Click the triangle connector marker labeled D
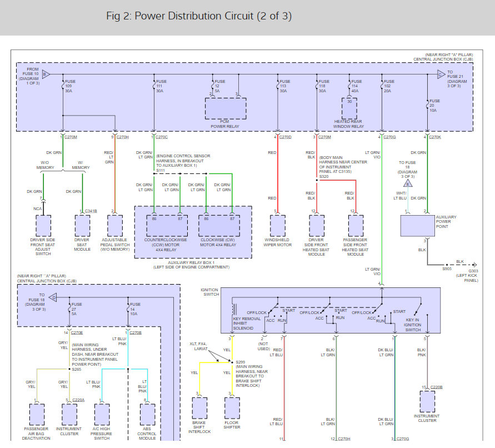495x448 pixels. 53,297
